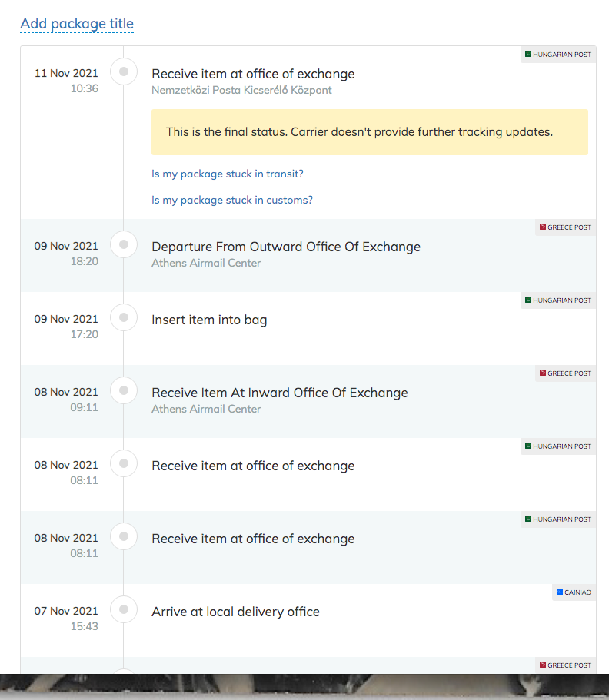Screen dimensions: 609x700
Task: Click 'Arrive at local delivery office' status
Action: coord(235,612)
